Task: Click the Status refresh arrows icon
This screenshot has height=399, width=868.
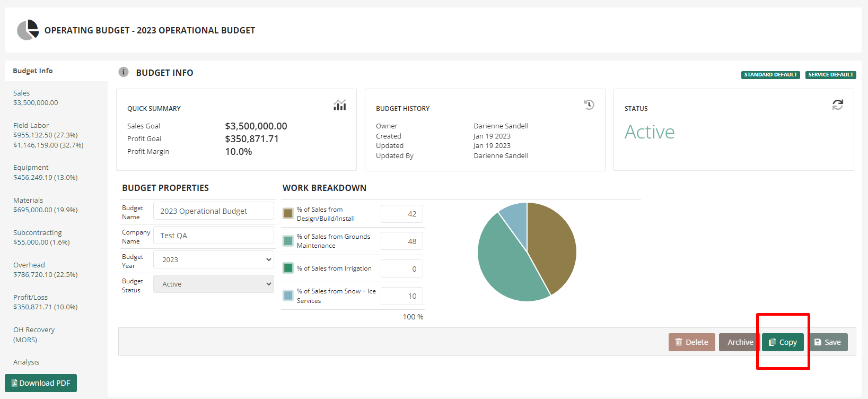Action: [x=838, y=105]
